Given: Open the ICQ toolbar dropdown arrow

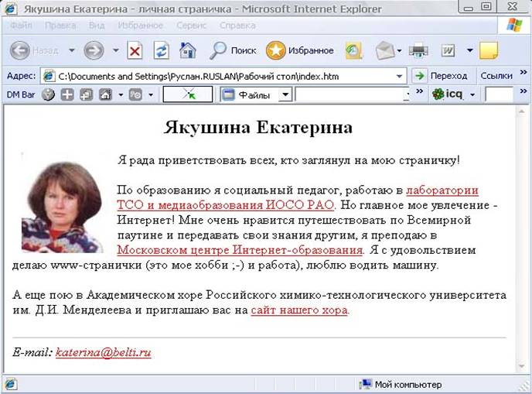Looking at the screenshot, I should coord(472,94).
